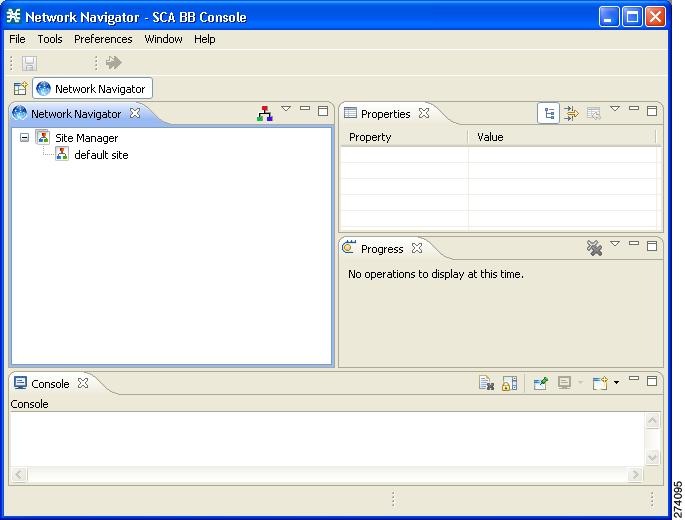685x520 pixels.
Task: Minimize the Network Navigator view
Action: [305, 108]
